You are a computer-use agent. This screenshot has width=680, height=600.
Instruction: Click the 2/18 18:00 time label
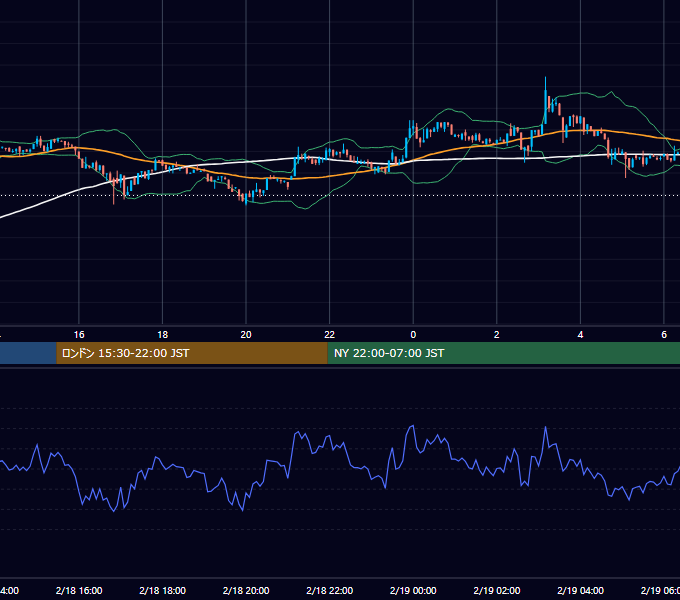[163, 590]
